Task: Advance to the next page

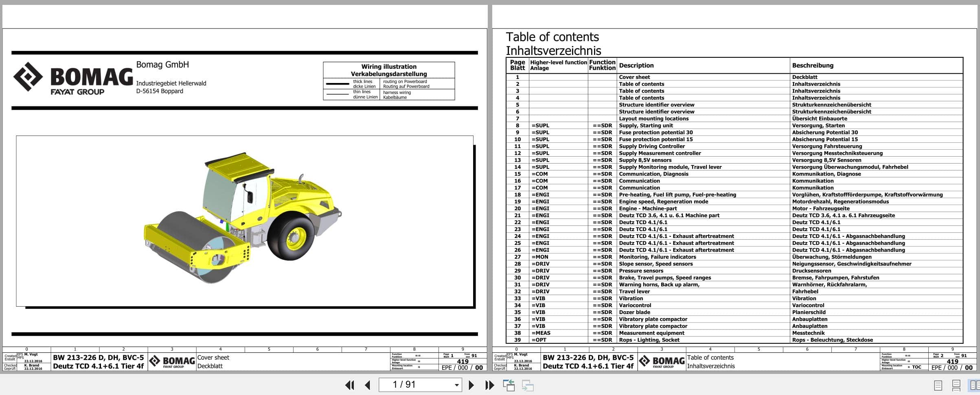Action: 471,385
